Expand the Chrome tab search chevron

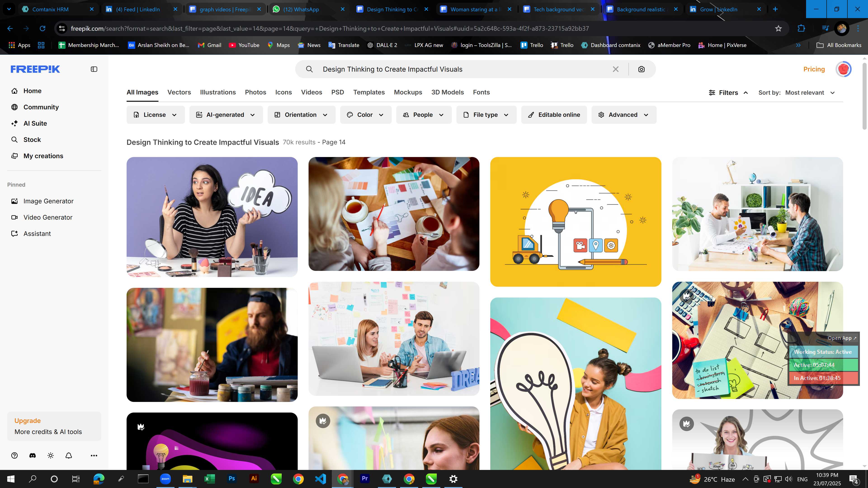(x=9, y=9)
